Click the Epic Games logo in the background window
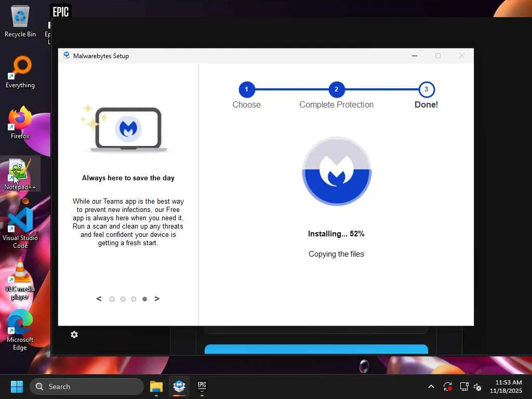The image size is (532, 399). click(x=61, y=11)
